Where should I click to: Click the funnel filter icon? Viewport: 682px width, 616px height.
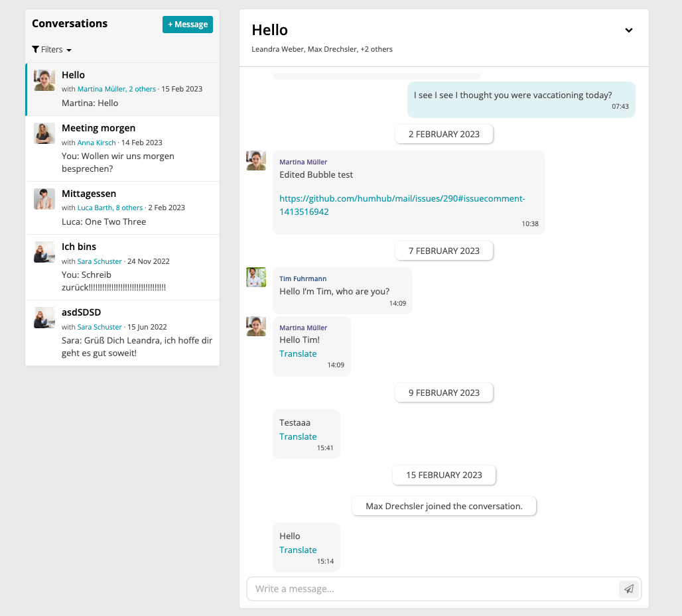(36, 50)
